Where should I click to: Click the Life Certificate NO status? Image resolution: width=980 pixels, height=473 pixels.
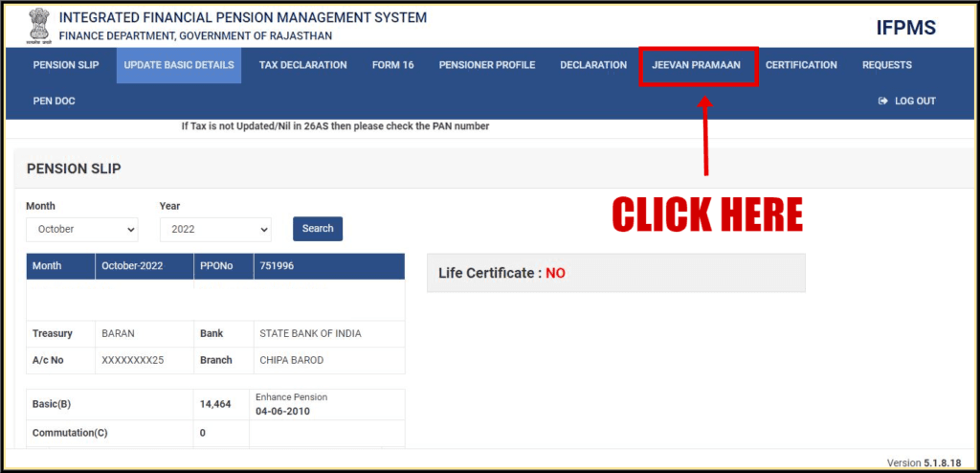555,273
